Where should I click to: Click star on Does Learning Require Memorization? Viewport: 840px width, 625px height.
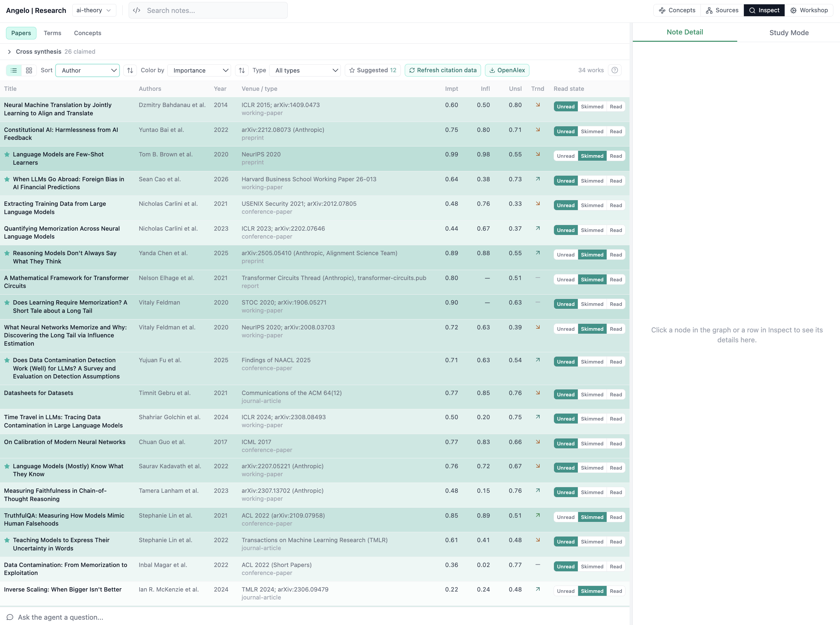coord(7,303)
